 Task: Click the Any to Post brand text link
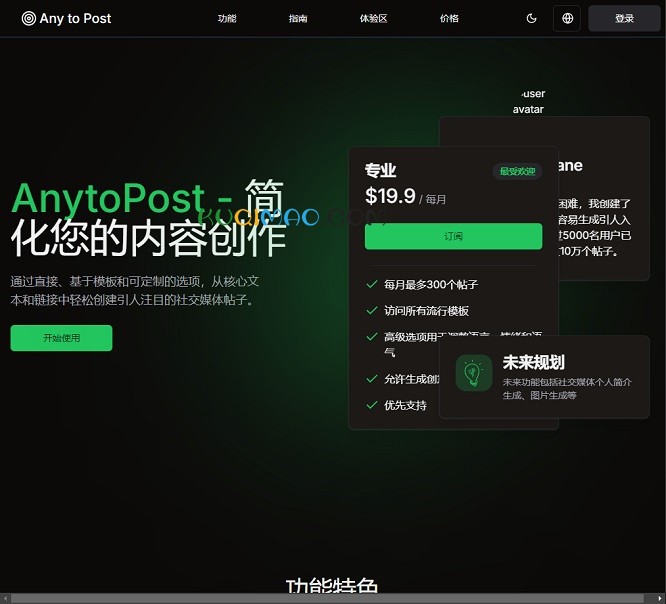coord(75,18)
